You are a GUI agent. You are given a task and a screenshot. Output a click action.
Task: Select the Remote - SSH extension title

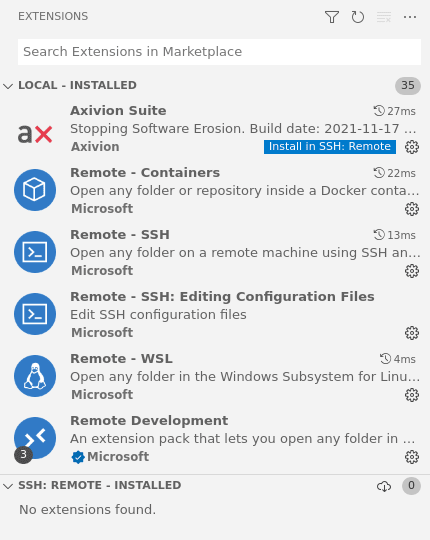tap(120, 235)
